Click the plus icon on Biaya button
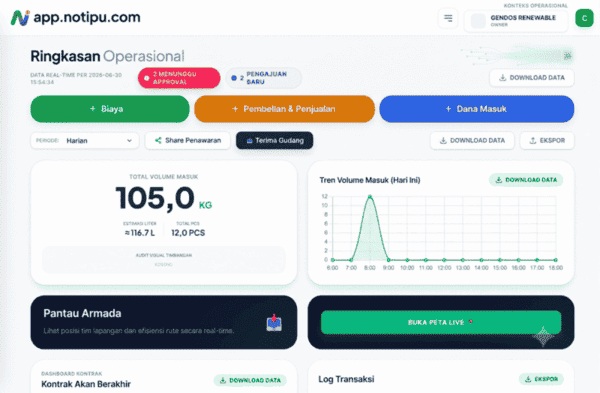This screenshot has height=393, width=600. (92, 109)
